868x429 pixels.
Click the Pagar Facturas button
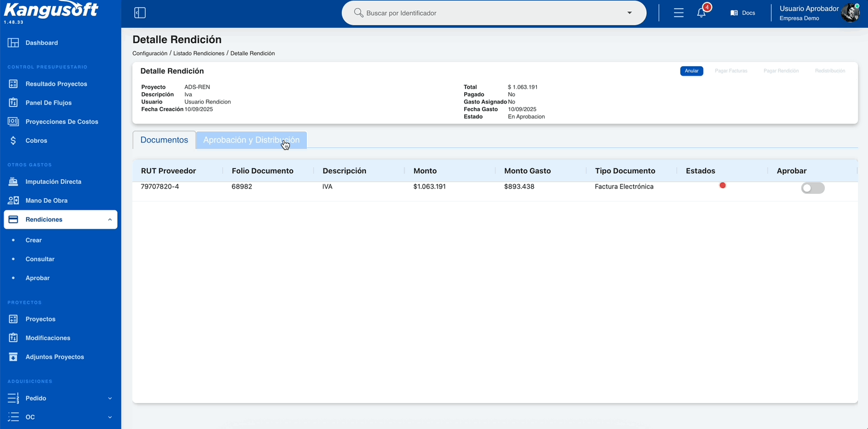pos(731,71)
